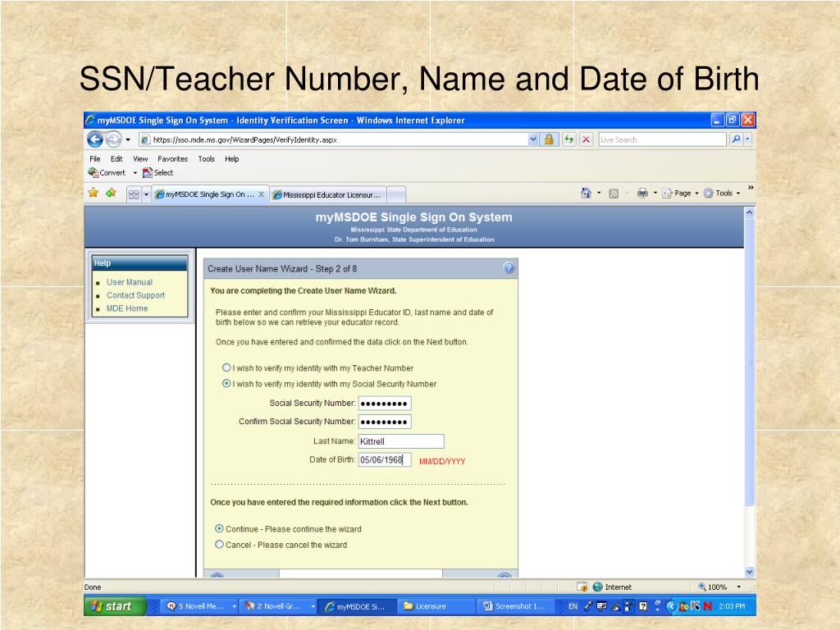Screen dimensions: 840x630
Task: Click the Convert toolbar button
Action: [x=107, y=172]
